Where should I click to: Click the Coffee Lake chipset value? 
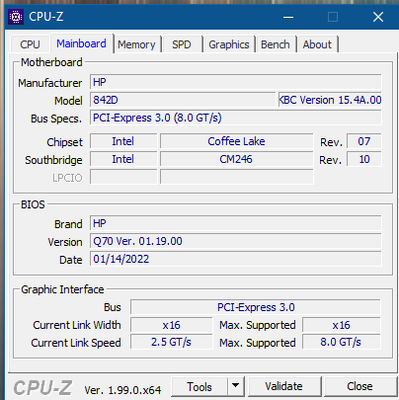(x=236, y=141)
